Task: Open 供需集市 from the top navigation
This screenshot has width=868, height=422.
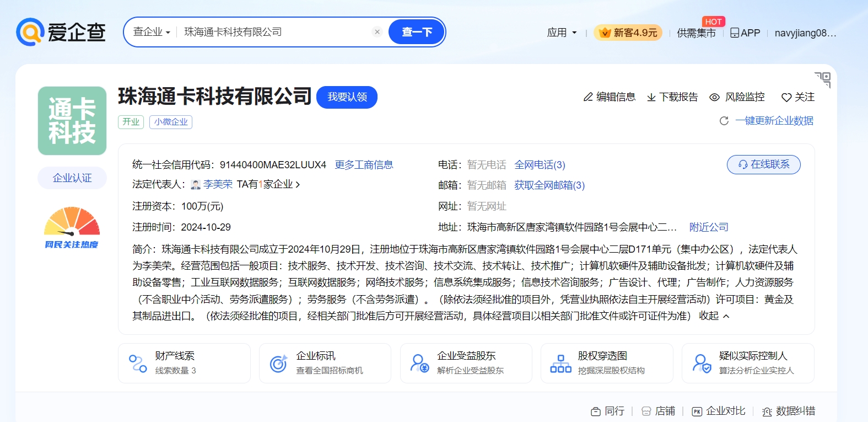Action: point(696,33)
